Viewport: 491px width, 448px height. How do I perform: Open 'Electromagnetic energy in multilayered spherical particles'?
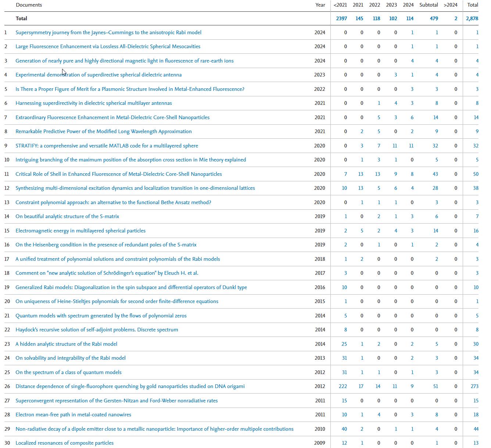tap(80, 231)
